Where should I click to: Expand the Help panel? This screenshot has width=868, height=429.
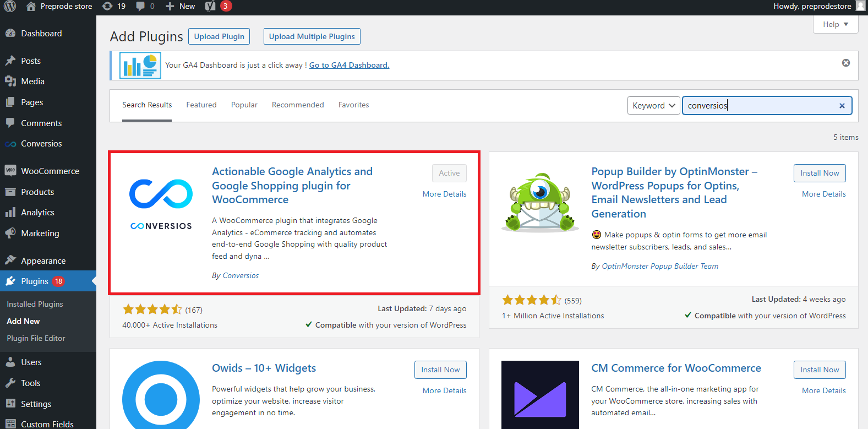click(x=836, y=24)
